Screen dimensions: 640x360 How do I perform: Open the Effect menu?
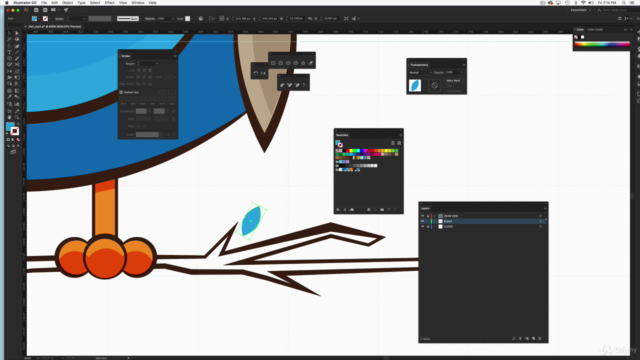(x=109, y=2)
